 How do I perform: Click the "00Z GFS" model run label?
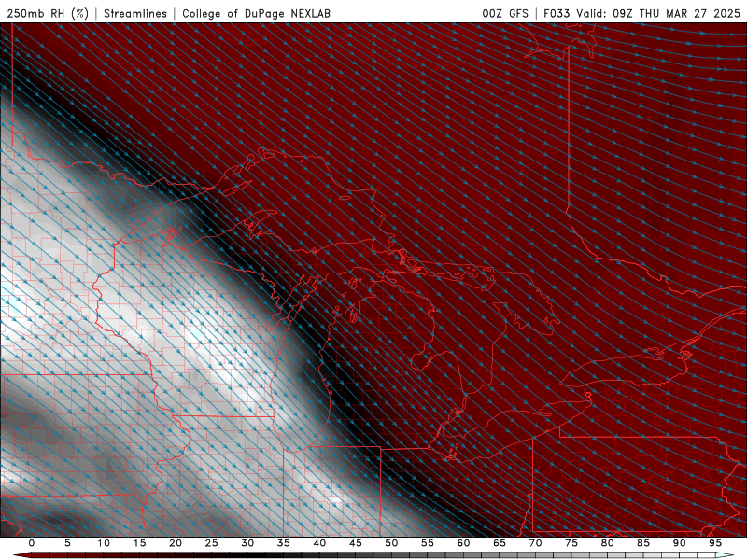pos(505,13)
